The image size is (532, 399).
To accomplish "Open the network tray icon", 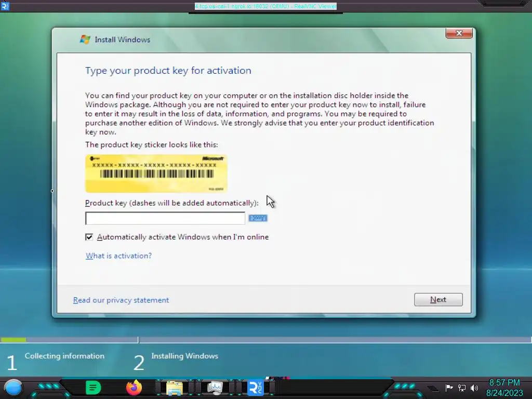I will (x=462, y=388).
